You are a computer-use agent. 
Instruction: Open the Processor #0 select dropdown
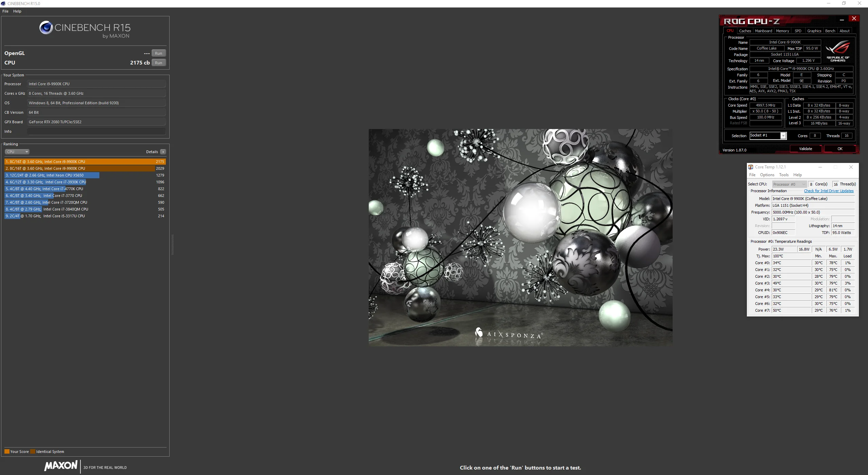[789, 184]
